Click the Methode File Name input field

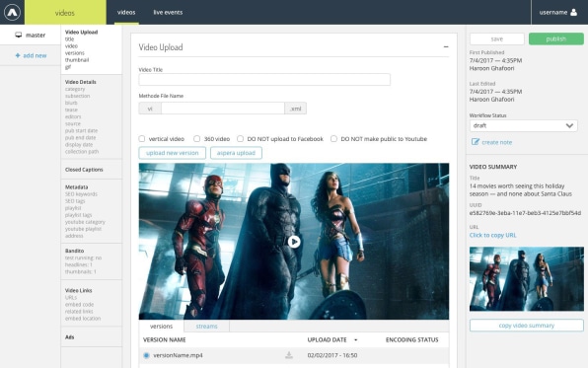(x=223, y=109)
